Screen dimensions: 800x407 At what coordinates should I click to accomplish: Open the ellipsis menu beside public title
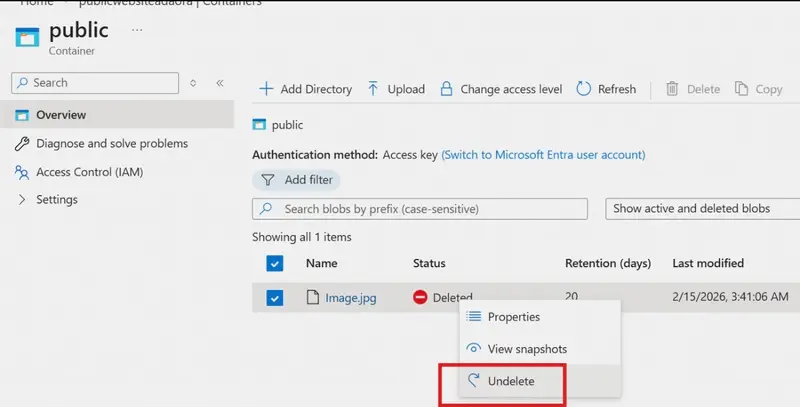tap(137, 30)
